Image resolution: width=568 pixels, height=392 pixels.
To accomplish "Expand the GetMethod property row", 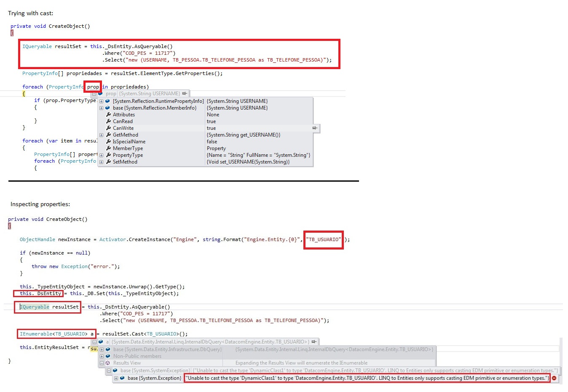I will pyautogui.click(x=101, y=135).
